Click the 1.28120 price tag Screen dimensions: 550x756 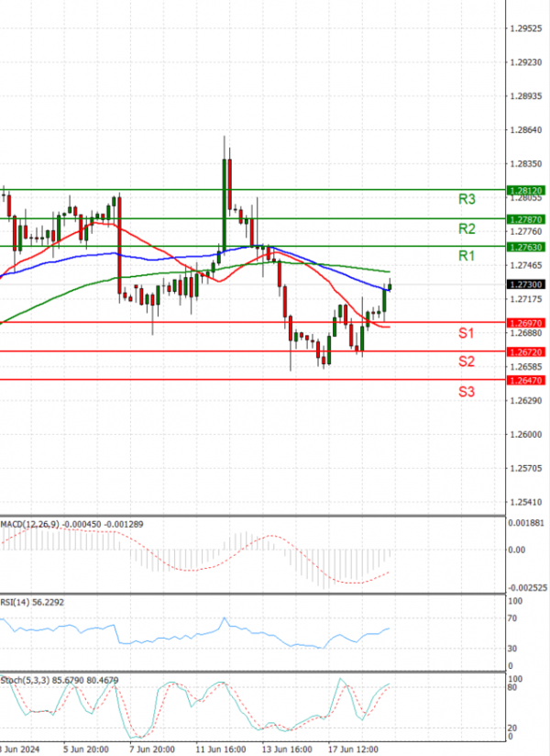526,191
